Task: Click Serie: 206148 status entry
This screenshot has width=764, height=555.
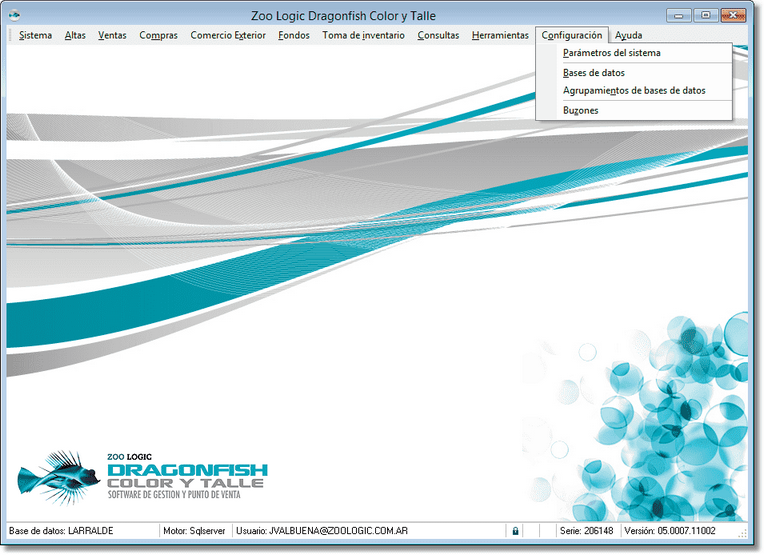Action: tap(586, 531)
